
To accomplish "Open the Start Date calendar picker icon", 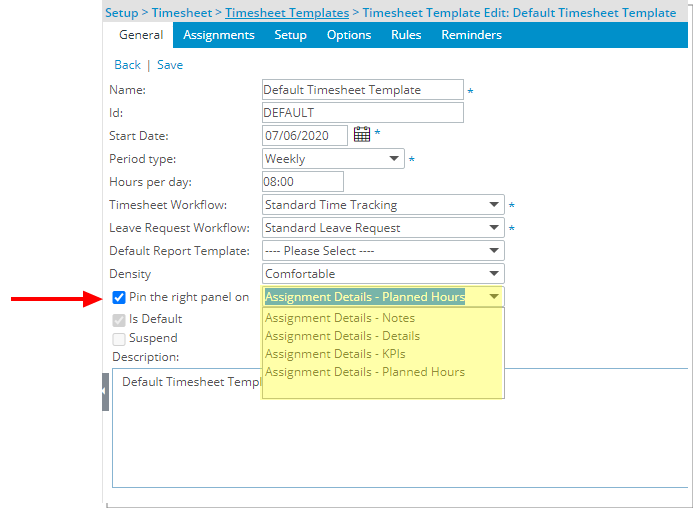I will [x=361, y=135].
